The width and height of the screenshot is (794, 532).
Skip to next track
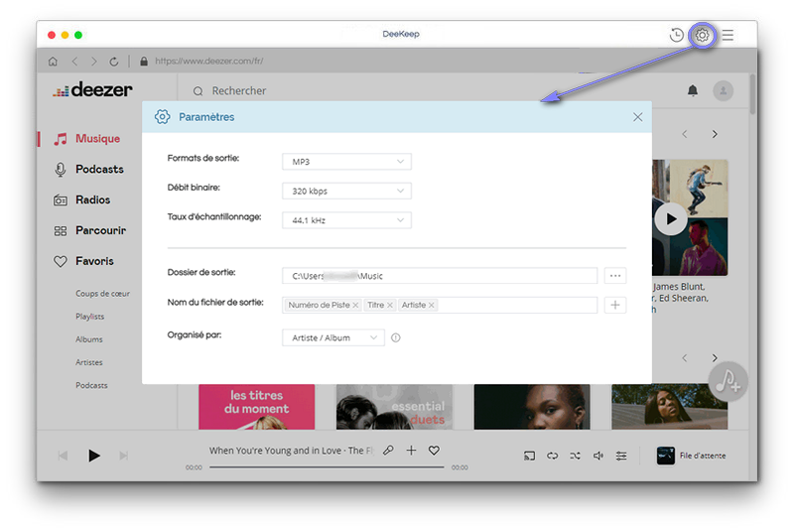(123, 456)
